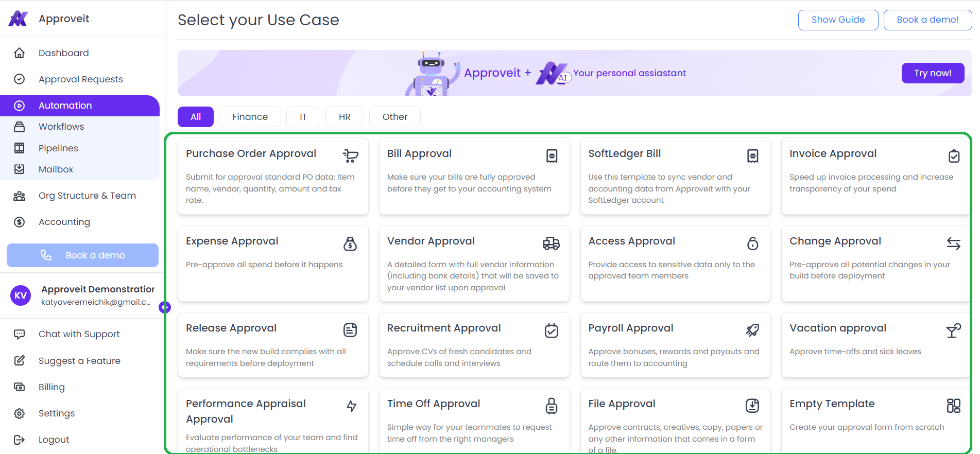Click the Suggest a Feature pencil icon

(19, 361)
